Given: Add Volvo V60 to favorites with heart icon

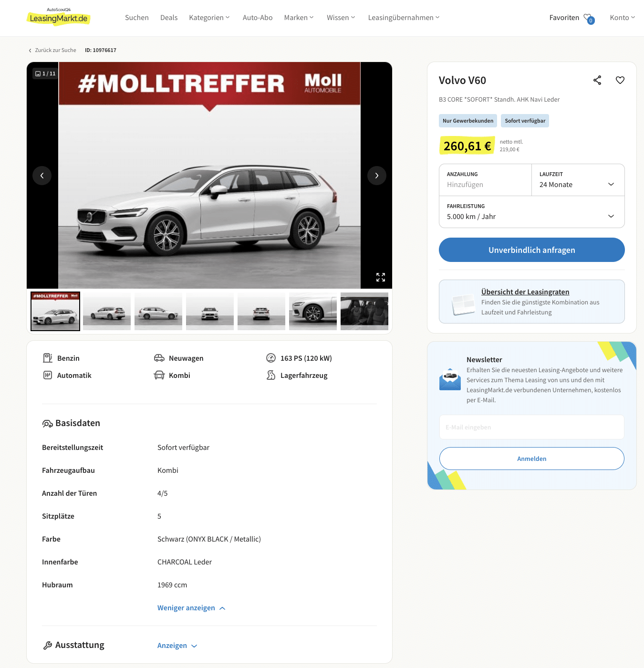Looking at the screenshot, I should click(620, 80).
